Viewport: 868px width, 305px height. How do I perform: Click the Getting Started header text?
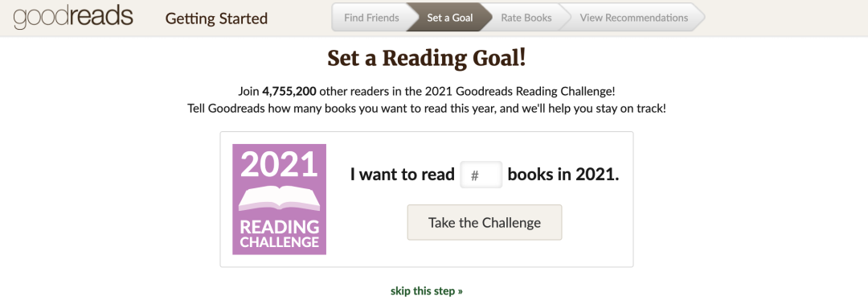click(x=216, y=19)
